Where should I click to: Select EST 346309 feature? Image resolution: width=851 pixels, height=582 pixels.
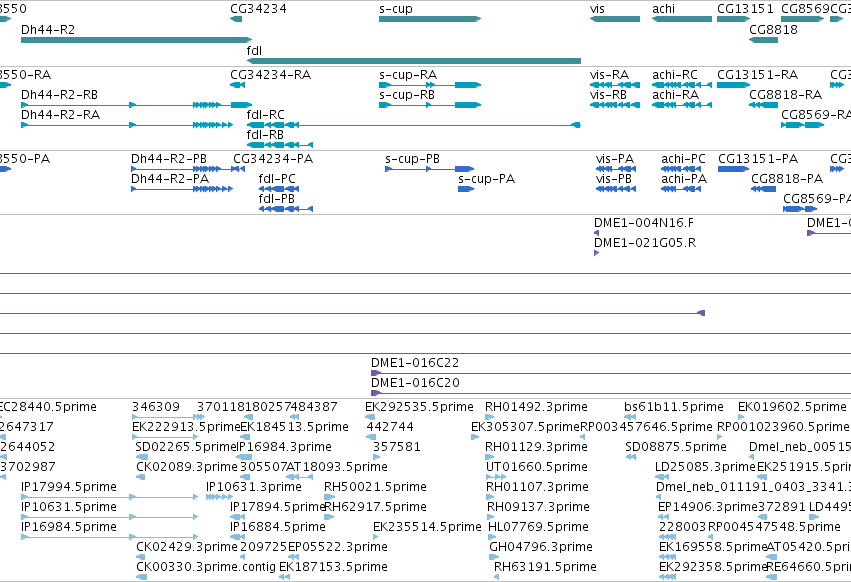[168, 417]
